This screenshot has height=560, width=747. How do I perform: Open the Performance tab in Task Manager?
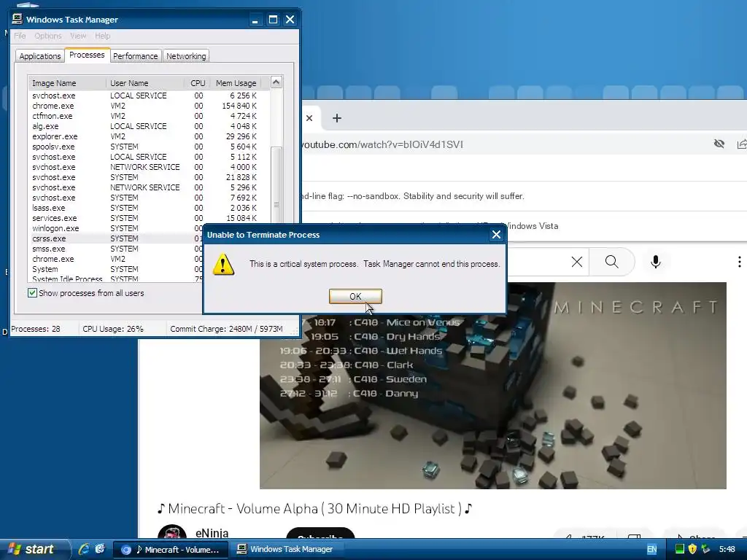pos(135,56)
